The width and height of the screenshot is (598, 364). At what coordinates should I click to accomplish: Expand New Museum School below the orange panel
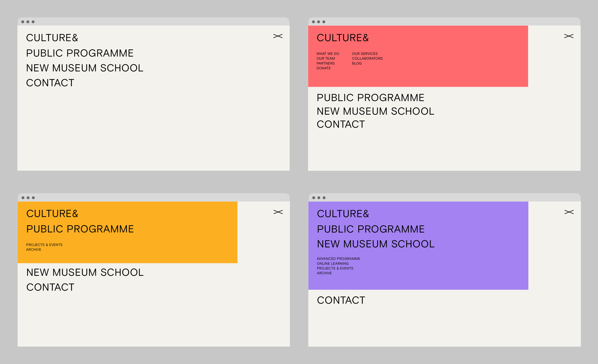click(x=85, y=272)
